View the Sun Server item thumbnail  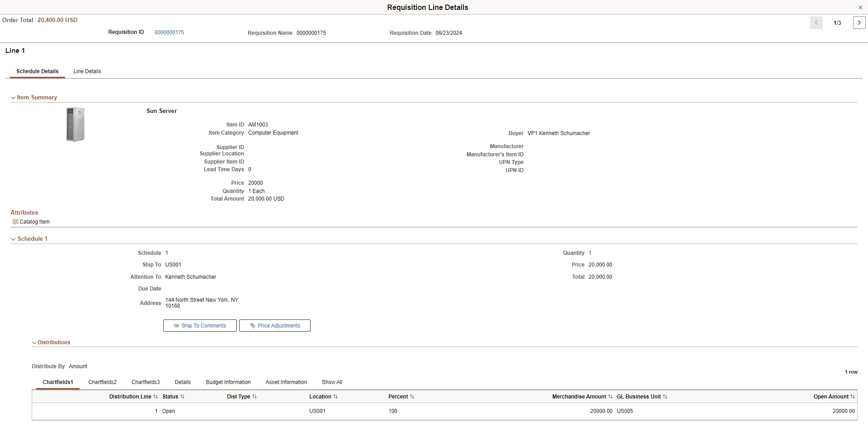pos(75,124)
